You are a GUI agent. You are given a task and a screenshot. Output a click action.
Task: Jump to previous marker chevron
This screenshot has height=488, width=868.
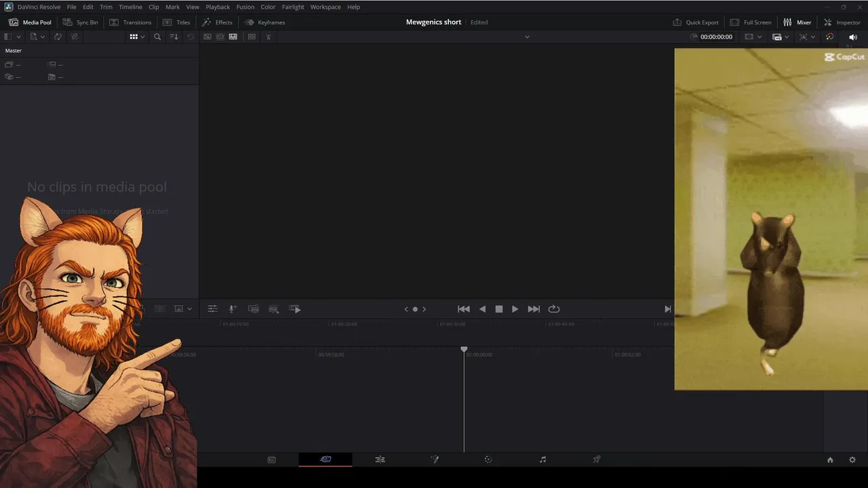click(x=406, y=309)
